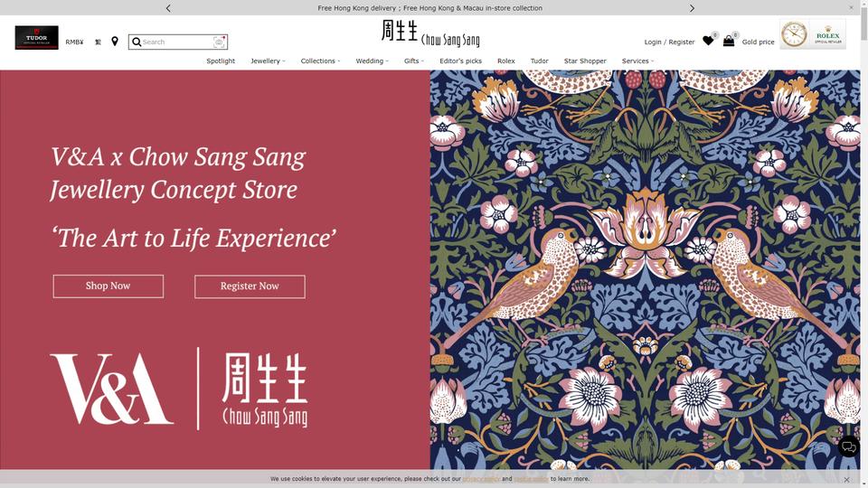The width and height of the screenshot is (868, 488).
Task: Open the wishlist heart icon
Action: pos(708,41)
